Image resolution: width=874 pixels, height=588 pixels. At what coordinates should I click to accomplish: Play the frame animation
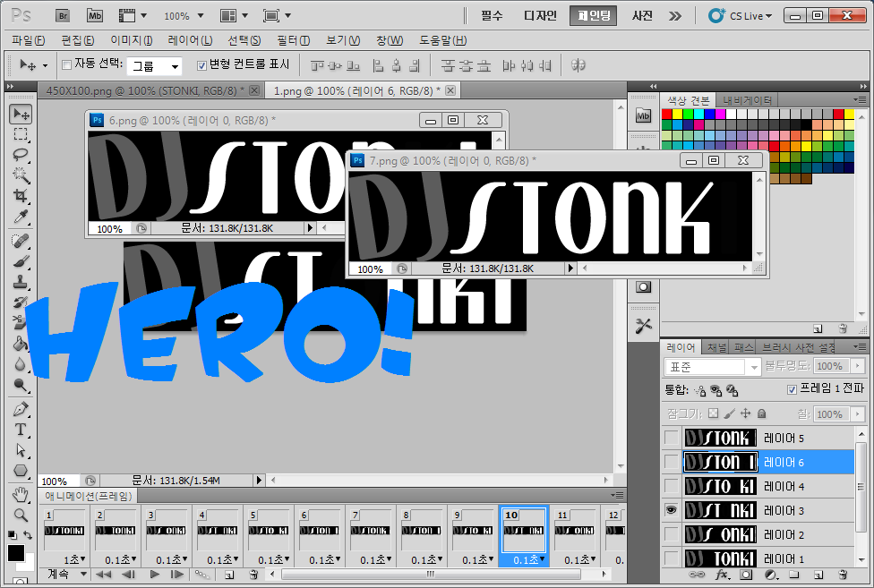coord(154,574)
